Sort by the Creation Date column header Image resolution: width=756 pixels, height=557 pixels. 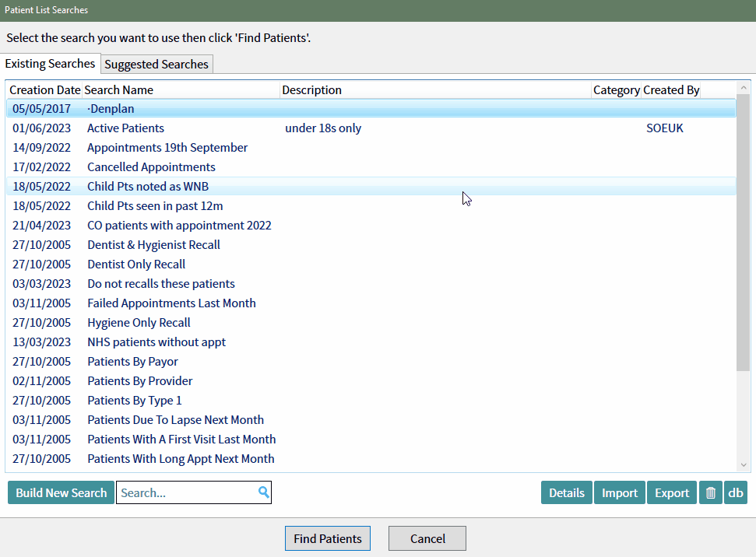point(44,89)
